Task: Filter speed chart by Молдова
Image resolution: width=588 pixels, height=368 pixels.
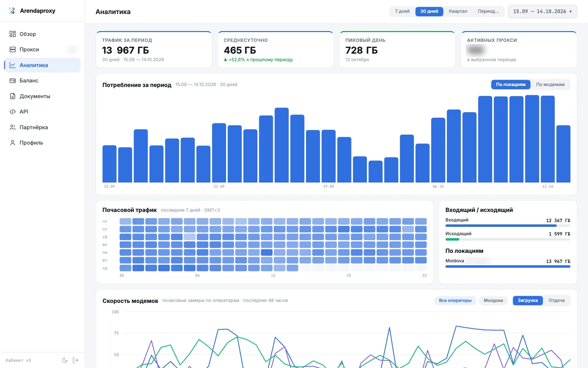Action: [493, 301]
